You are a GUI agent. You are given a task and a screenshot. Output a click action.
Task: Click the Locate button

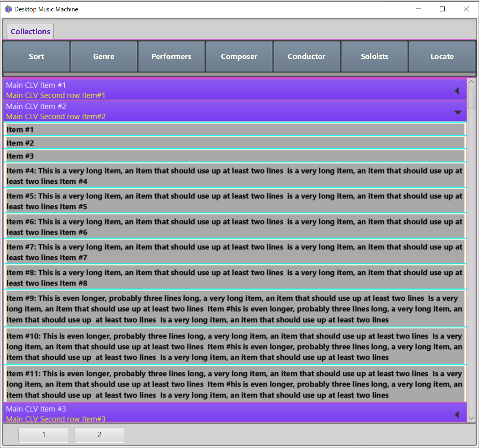point(442,57)
